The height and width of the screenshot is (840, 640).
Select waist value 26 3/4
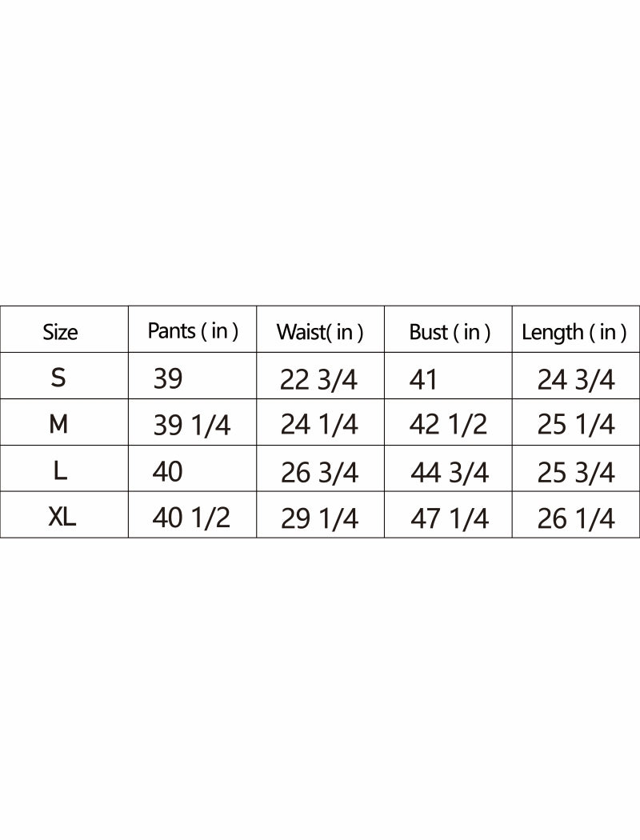coord(319,473)
